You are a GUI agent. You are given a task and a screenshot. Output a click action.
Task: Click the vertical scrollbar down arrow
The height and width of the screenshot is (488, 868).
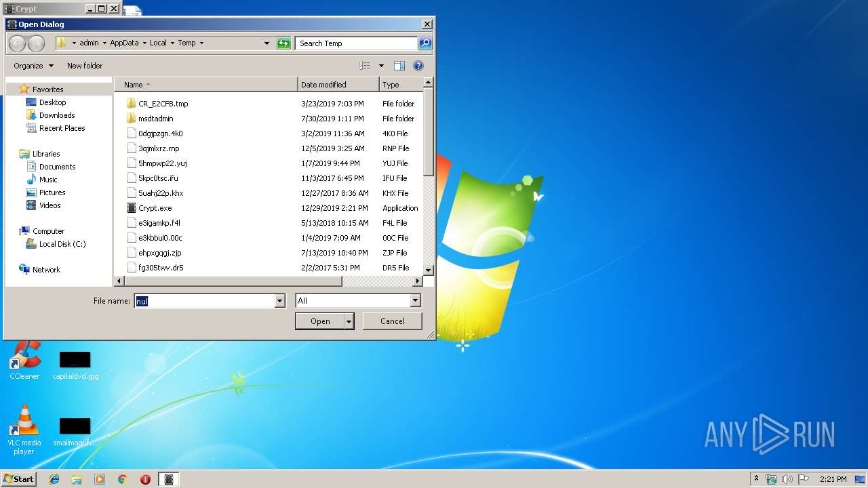click(428, 270)
